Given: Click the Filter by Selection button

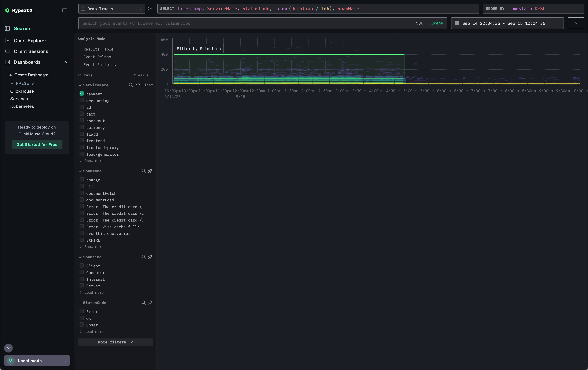Looking at the screenshot, I should point(199,49).
